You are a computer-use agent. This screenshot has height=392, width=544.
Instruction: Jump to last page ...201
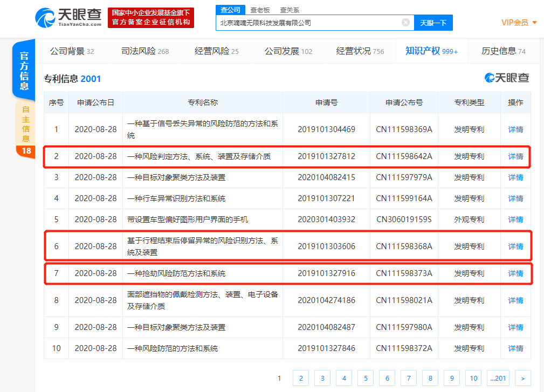(498, 378)
